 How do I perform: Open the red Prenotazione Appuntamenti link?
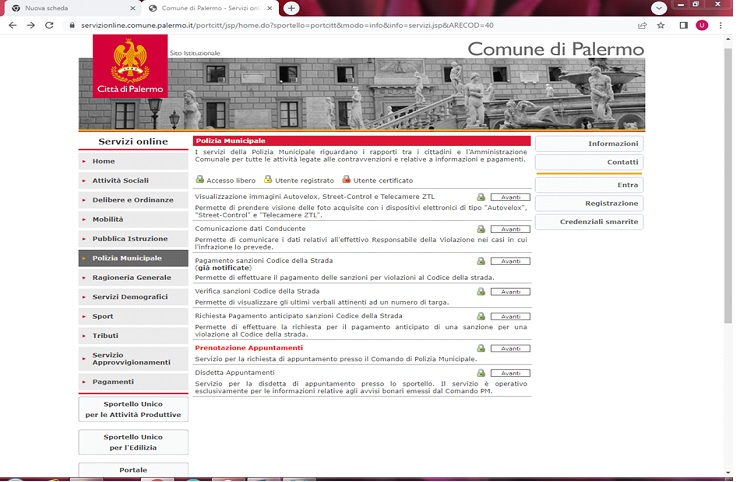pos(248,348)
